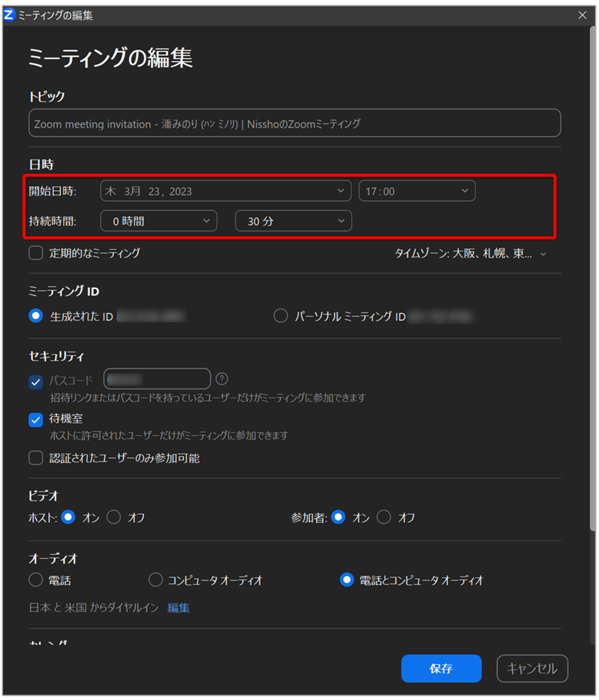Click the Zoom logo in the title bar
The image size is (599, 700).
pos(9,15)
